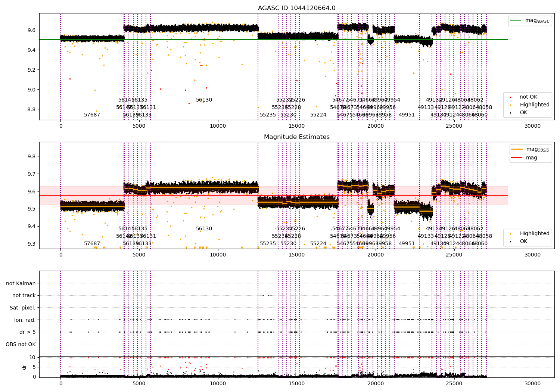Click the 'dr > 5' axis label
Viewport: 560px width, 392px height.
pos(28,332)
